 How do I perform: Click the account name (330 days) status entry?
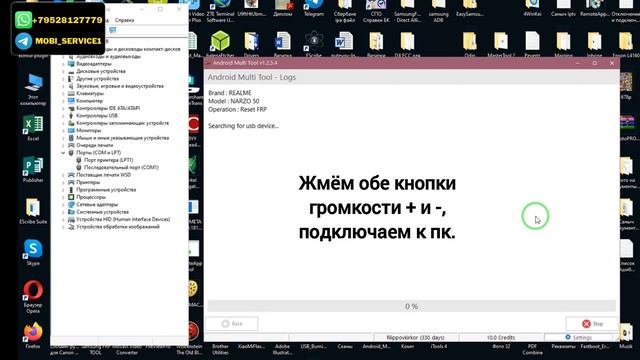[x=416, y=338]
